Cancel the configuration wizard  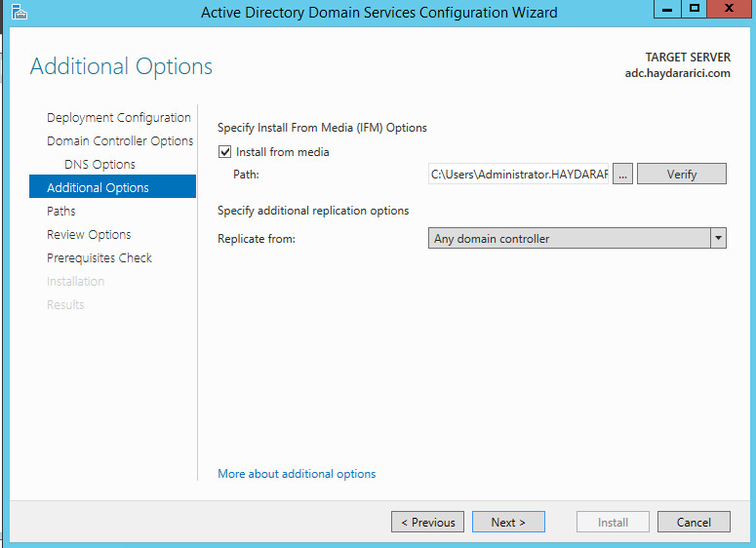pyautogui.click(x=694, y=522)
